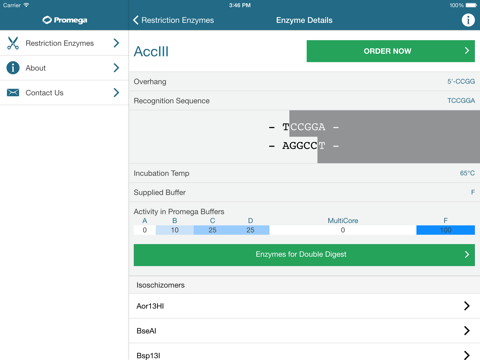Select Contact Us in the sidebar menu
This screenshot has width=480, height=360.
coord(64,92)
